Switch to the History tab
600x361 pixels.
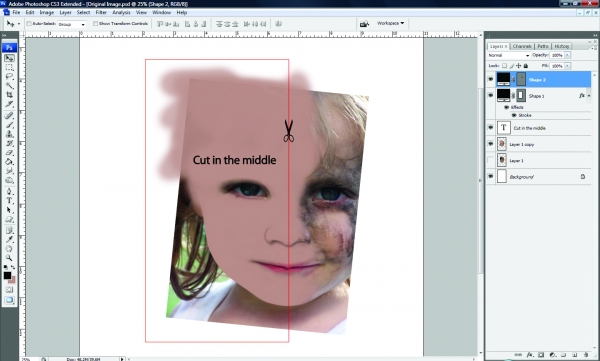561,46
